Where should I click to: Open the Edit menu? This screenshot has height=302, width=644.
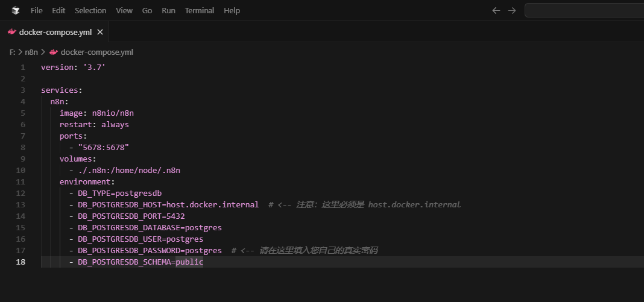58,10
